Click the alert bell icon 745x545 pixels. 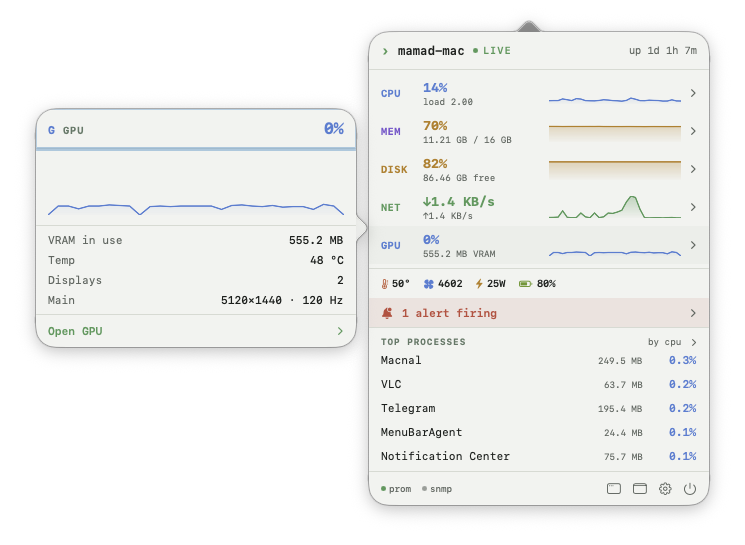pyautogui.click(x=387, y=313)
